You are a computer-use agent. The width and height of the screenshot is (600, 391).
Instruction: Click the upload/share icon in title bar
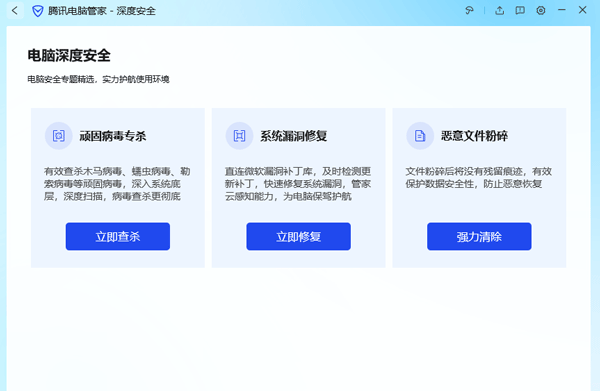[x=499, y=10]
